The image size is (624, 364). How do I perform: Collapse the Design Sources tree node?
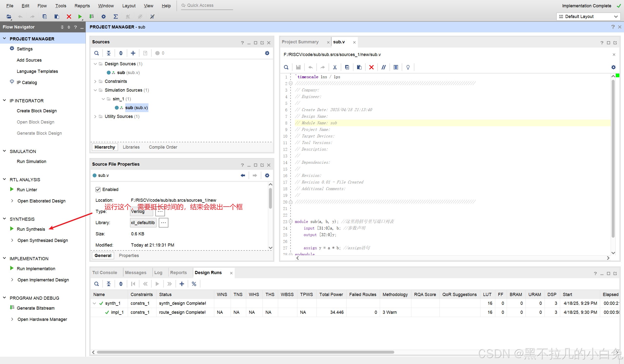click(95, 64)
